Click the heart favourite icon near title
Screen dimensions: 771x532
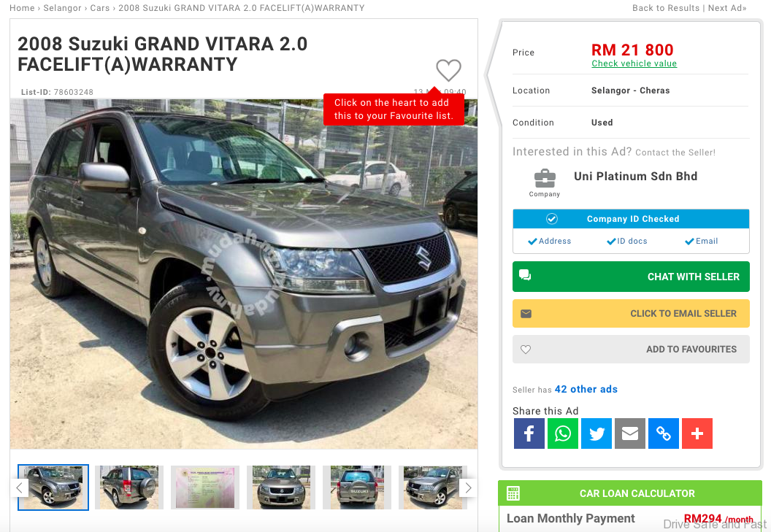(448, 70)
